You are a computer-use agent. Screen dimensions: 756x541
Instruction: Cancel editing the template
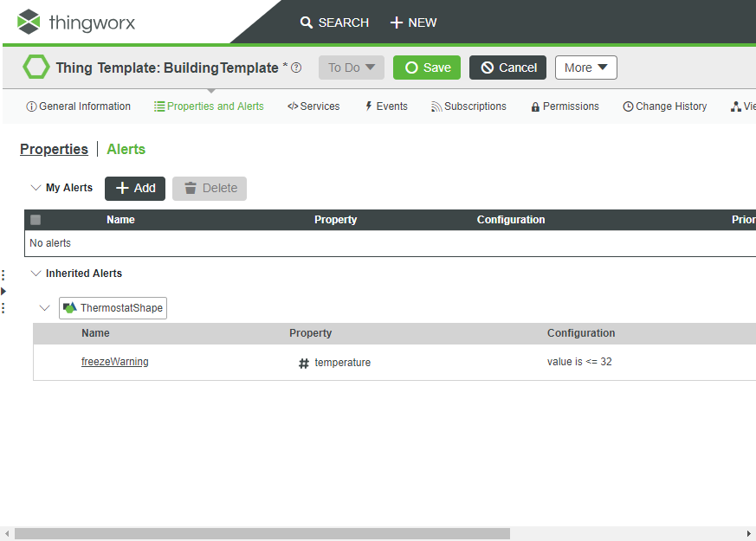[507, 68]
